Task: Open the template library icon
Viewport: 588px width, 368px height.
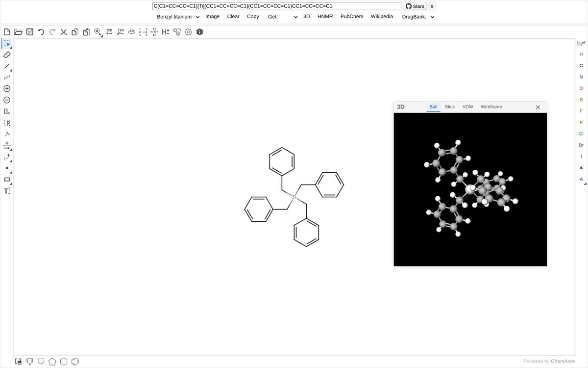Action: 18,362
